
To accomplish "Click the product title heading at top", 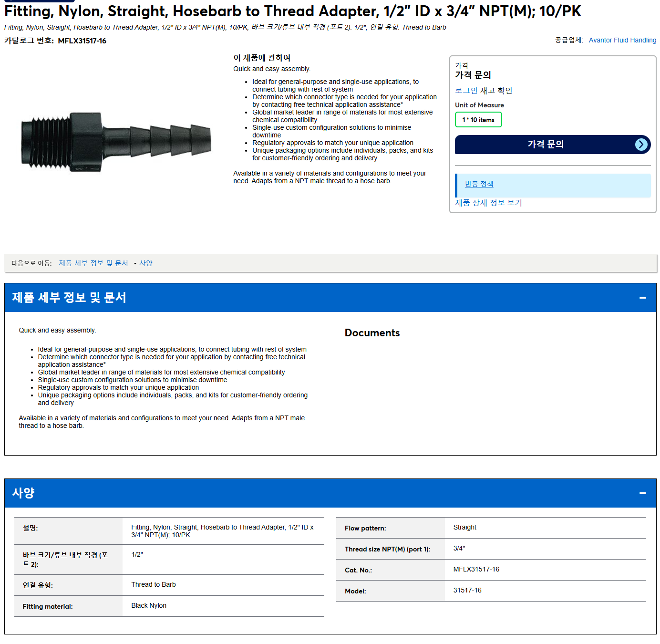I will coord(293,11).
